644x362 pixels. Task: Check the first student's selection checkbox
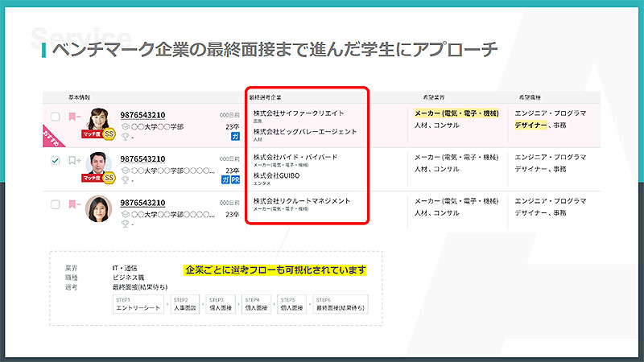click(x=55, y=117)
